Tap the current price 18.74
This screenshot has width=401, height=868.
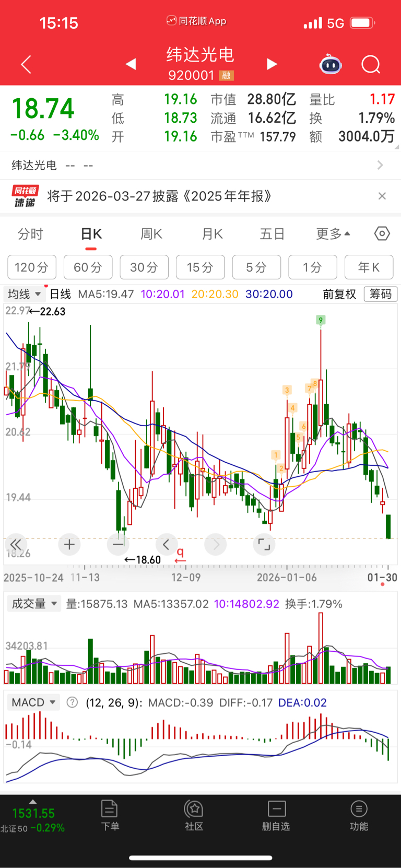coord(43,109)
